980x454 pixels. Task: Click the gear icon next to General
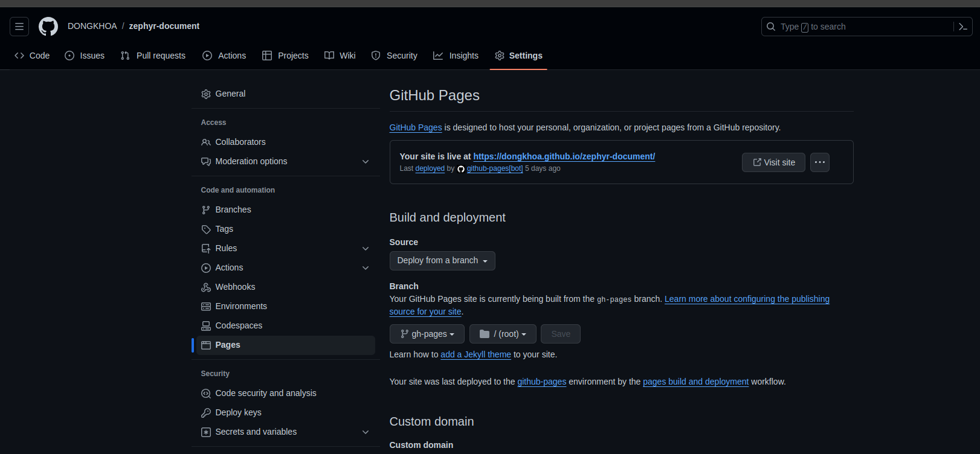click(x=206, y=94)
